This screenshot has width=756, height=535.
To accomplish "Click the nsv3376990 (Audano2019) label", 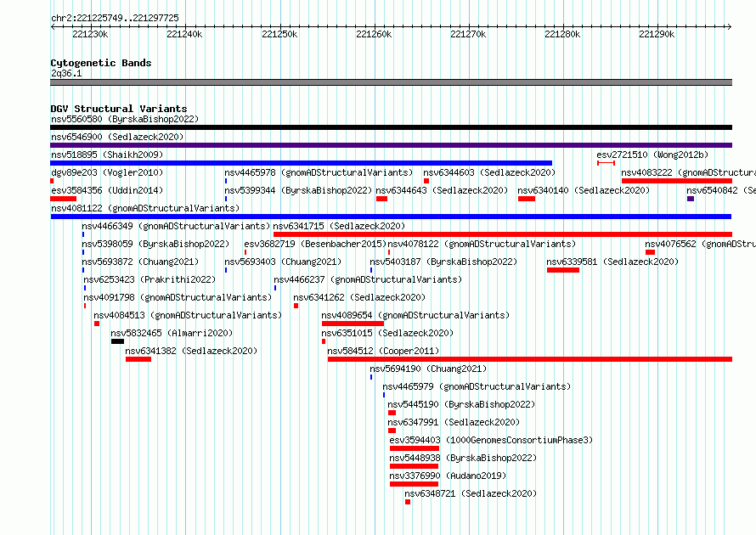I will [448, 476].
